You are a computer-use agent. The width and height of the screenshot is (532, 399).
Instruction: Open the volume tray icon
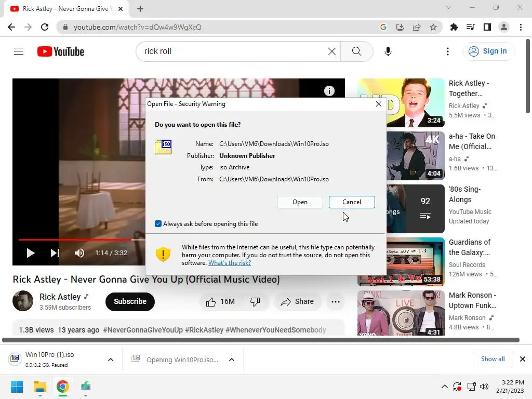pos(484,387)
